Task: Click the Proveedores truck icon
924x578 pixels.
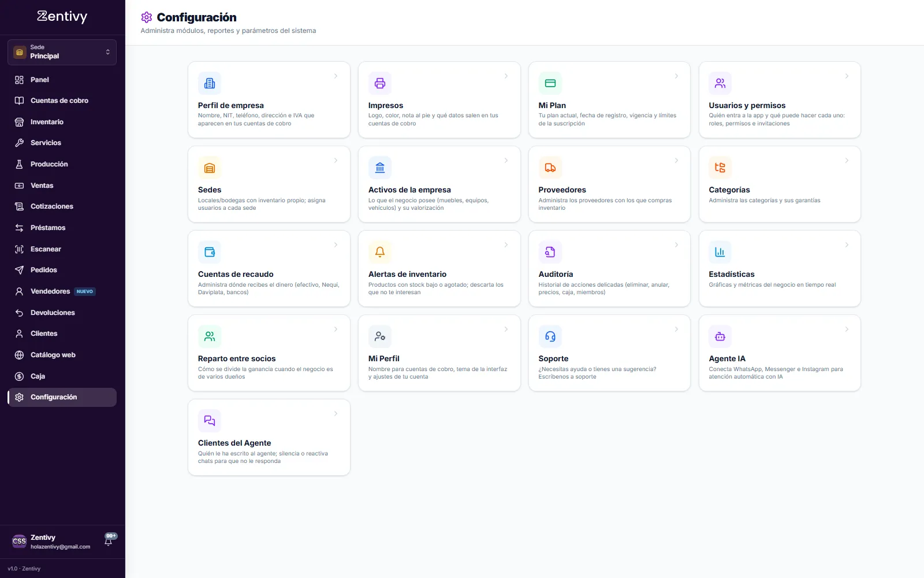Action: [550, 168]
